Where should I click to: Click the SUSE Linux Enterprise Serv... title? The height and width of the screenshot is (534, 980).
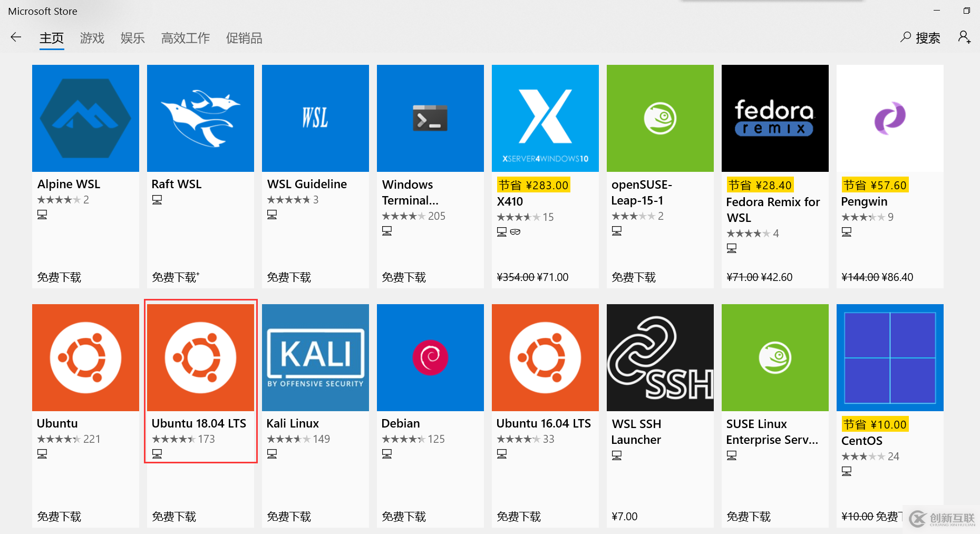772,432
